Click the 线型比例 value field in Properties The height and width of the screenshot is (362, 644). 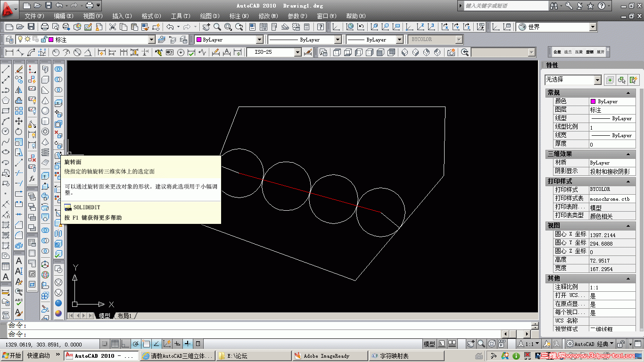click(612, 127)
